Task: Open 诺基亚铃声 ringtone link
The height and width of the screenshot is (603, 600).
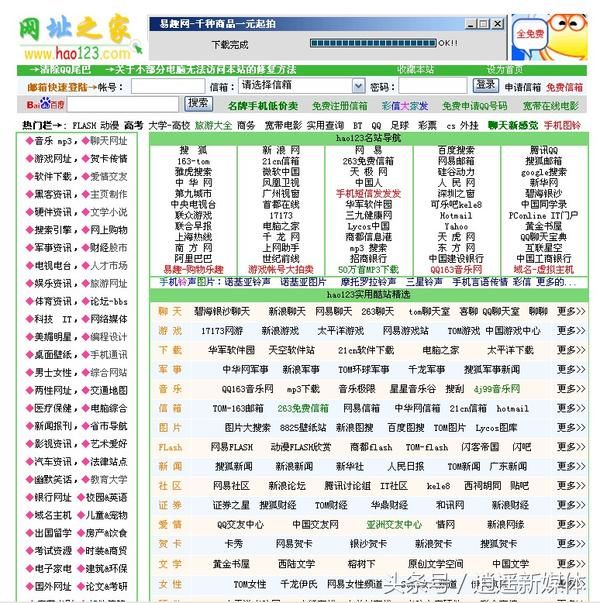Action: point(247,282)
